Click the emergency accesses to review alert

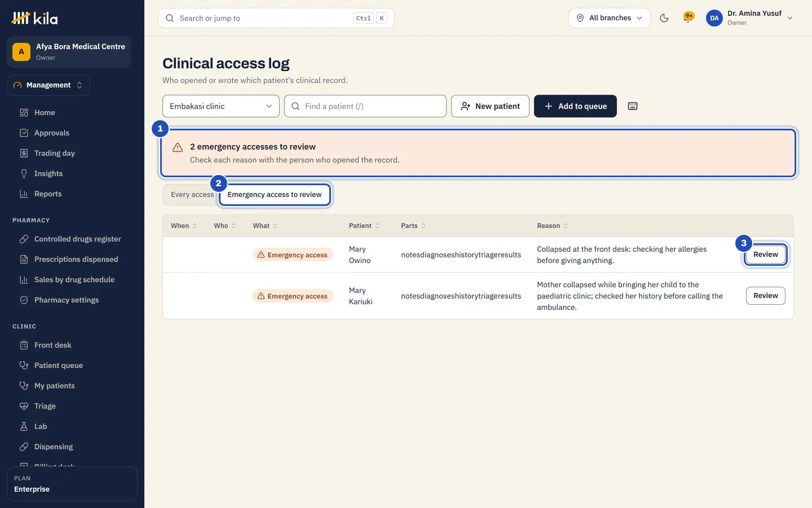pos(478,153)
